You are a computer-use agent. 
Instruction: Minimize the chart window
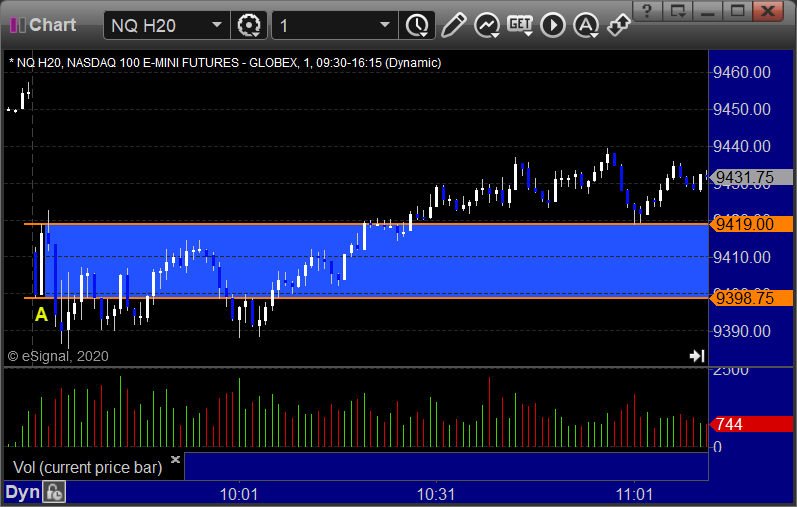click(708, 11)
